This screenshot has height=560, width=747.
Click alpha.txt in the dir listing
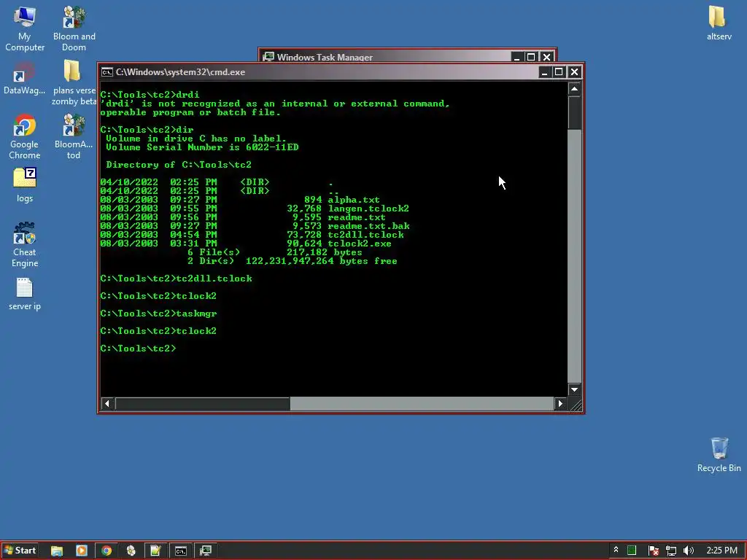click(x=354, y=200)
